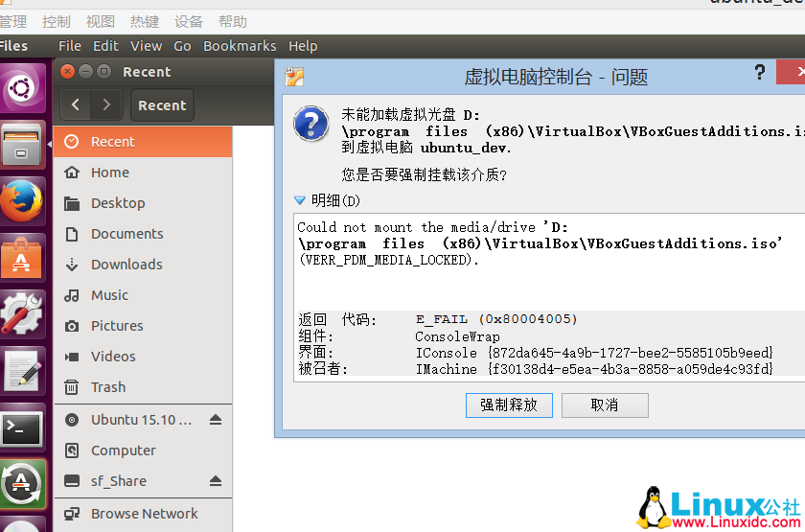Select the Computer label in the sidebar

(x=124, y=451)
